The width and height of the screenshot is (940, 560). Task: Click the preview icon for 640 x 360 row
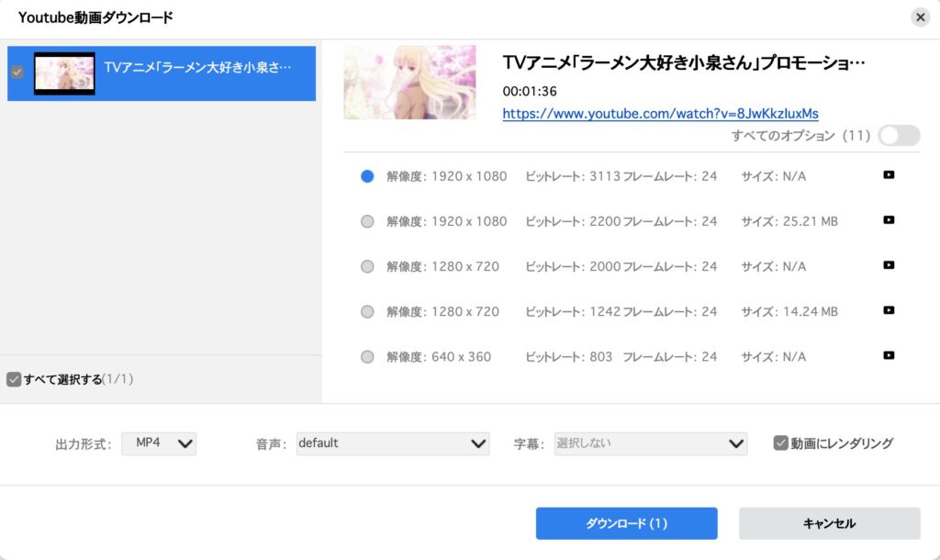(889, 355)
